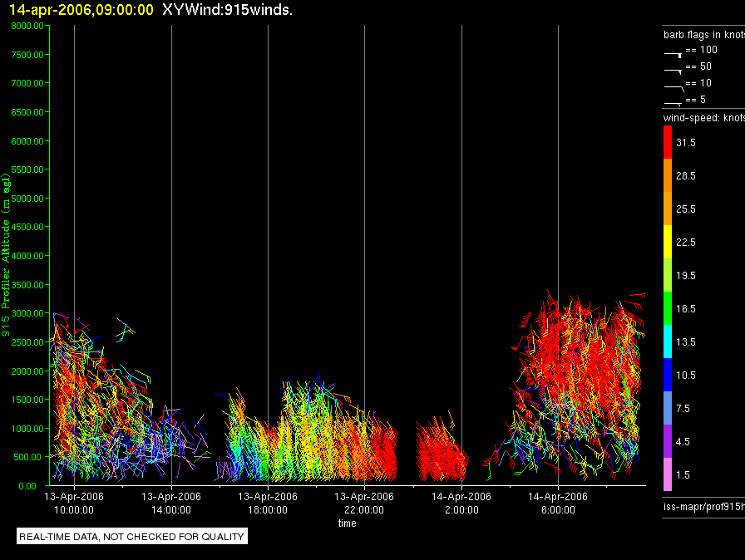Click the yellow '14-apr-2006,09:00:00' timestamp
The width and height of the screenshot is (745, 560).
pyautogui.click(x=81, y=9)
